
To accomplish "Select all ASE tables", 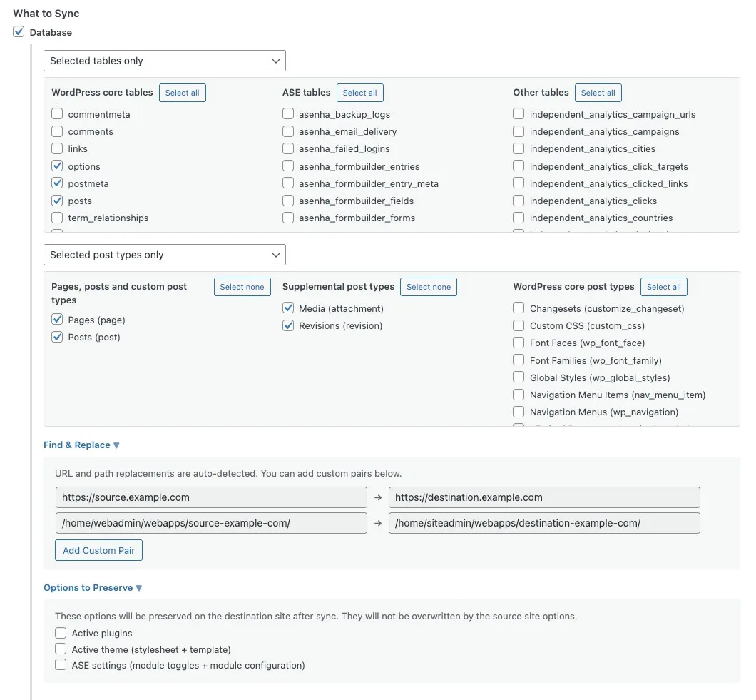I will click(359, 93).
